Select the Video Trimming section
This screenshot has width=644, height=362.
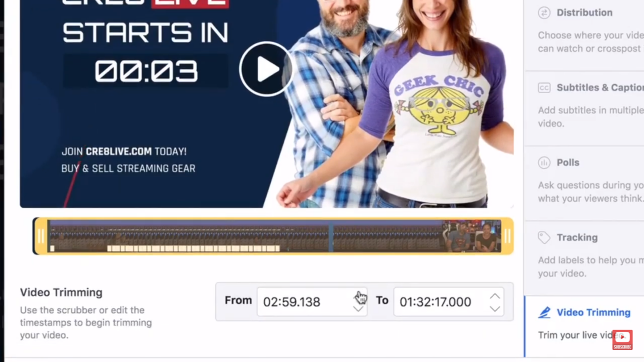click(x=584, y=326)
